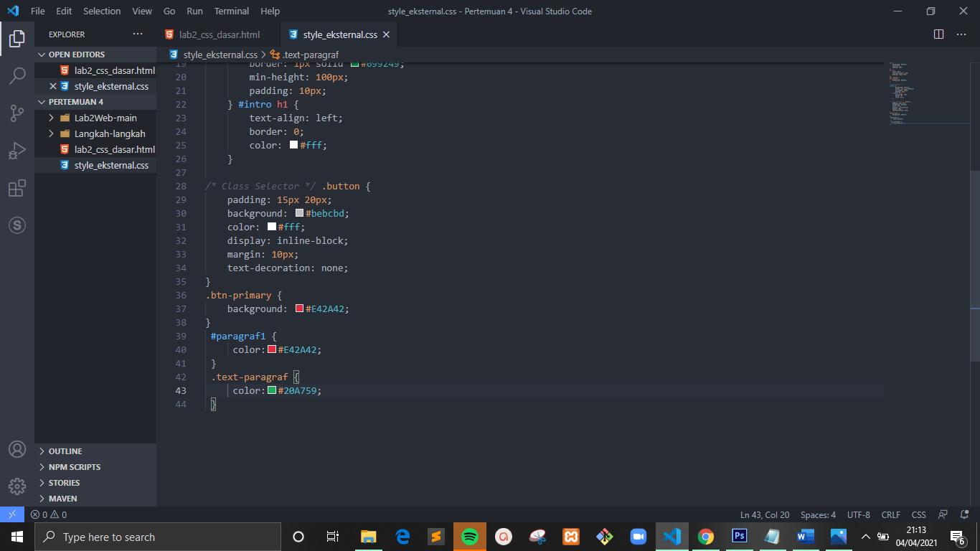Click the red color swatch beside #E42A42

[299, 309]
